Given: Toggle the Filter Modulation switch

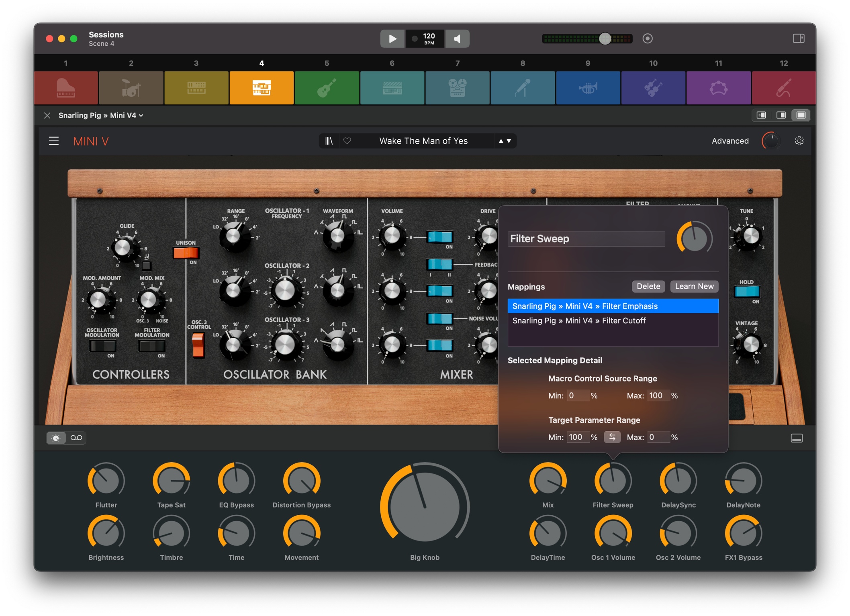Looking at the screenshot, I should pyautogui.click(x=152, y=346).
